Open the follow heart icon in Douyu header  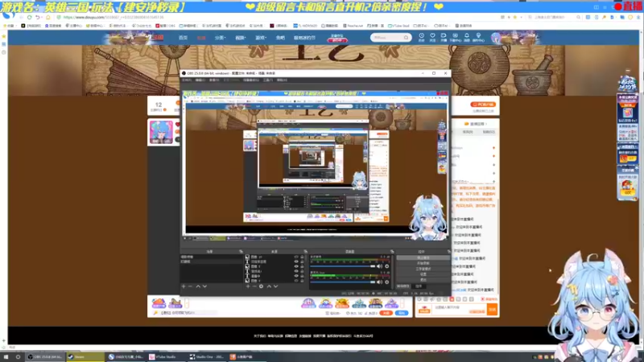tap(432, 37)
